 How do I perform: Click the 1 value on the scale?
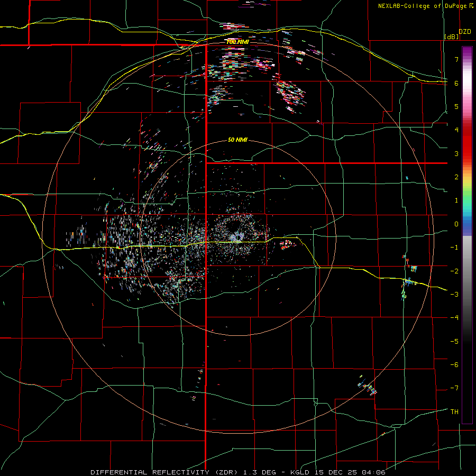point(456,200)
